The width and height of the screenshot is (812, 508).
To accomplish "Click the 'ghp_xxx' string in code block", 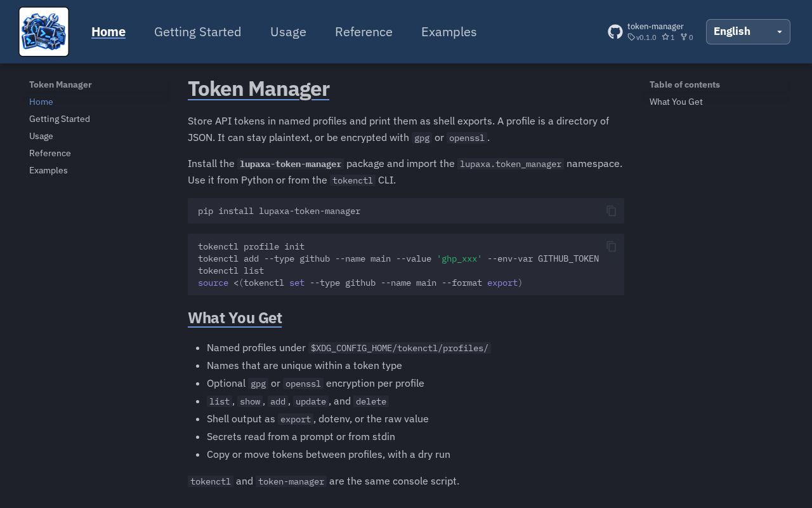I will click(x=459, y=258).
